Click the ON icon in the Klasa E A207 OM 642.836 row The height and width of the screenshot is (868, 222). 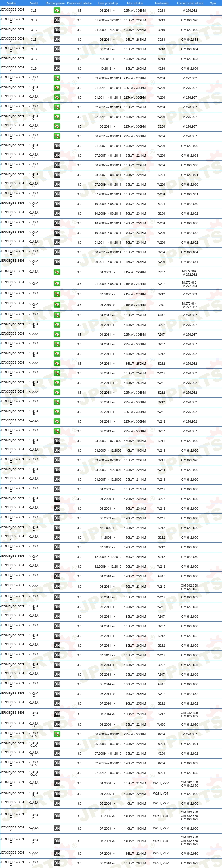click(x=57, y=576)
